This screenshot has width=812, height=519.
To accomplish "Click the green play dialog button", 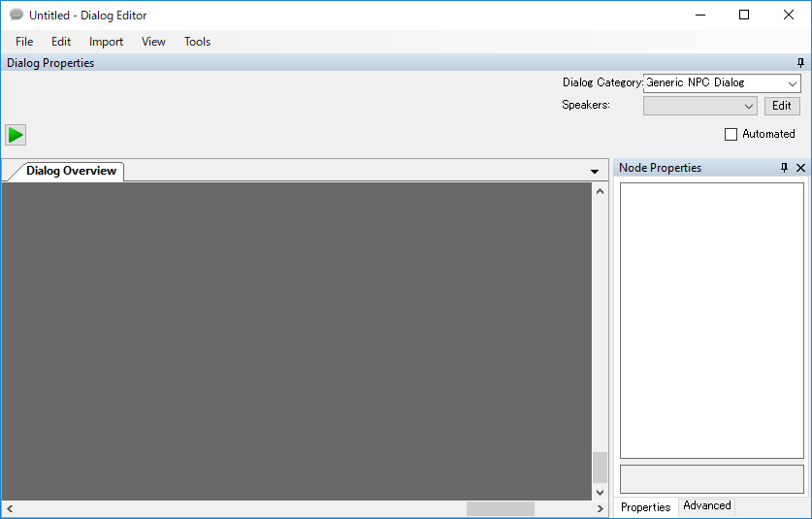I will coord(16,135).
